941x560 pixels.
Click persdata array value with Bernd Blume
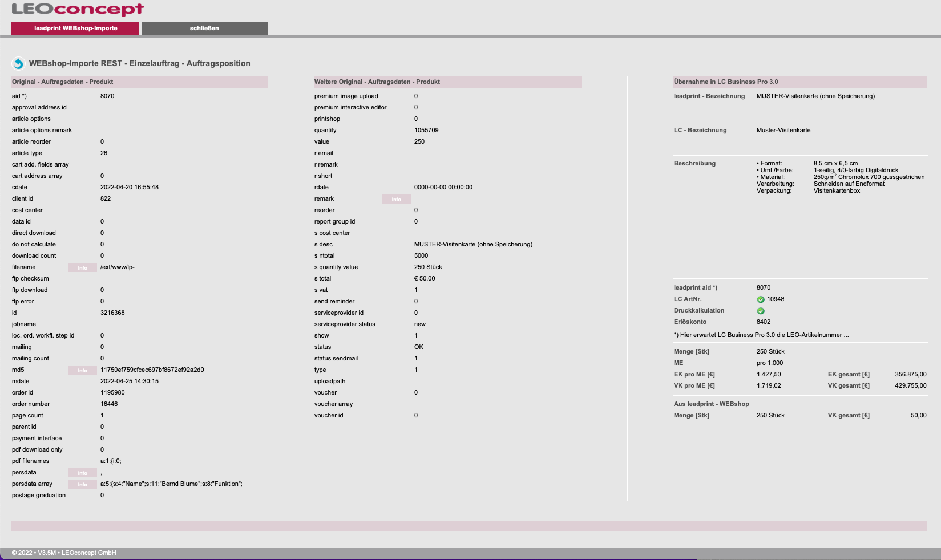pyautogui.click(x=171, y=484)
